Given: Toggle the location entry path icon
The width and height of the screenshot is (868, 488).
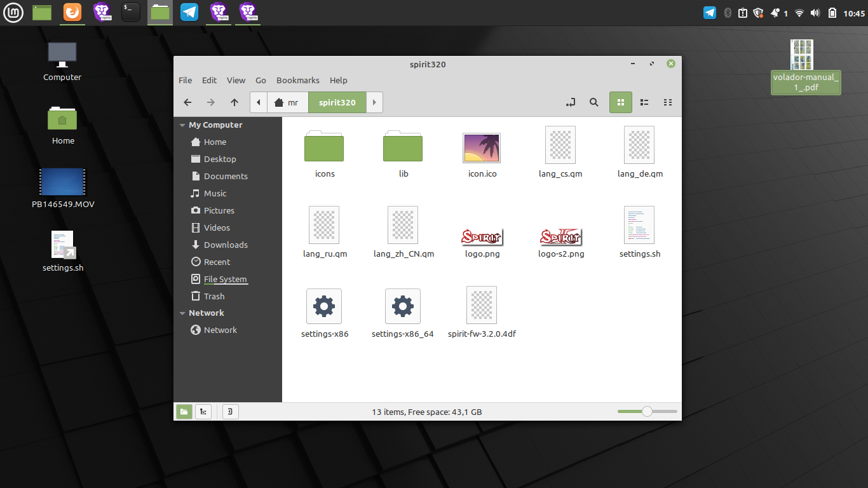Looking at the screenshot, I should [571, 102].
